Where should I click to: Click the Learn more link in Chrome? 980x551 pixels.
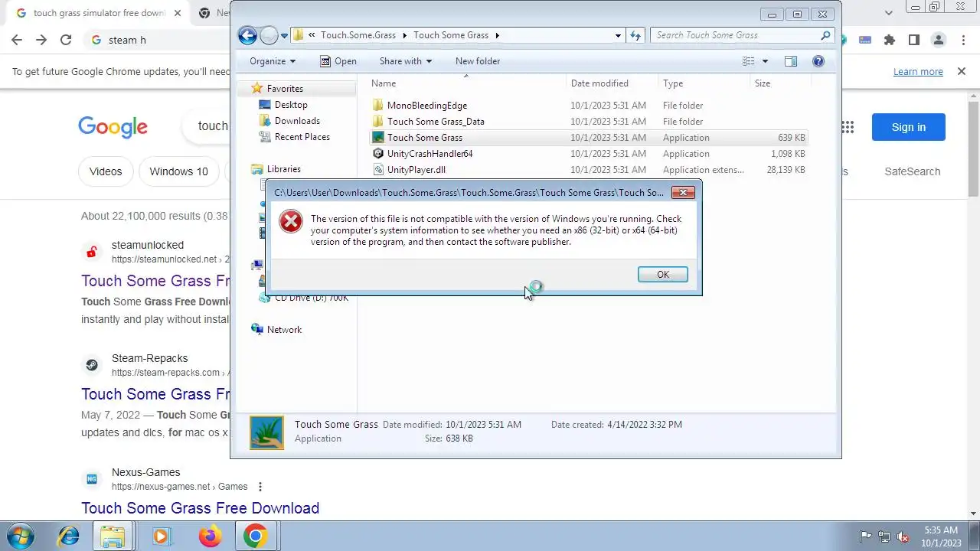pos(918,71)
